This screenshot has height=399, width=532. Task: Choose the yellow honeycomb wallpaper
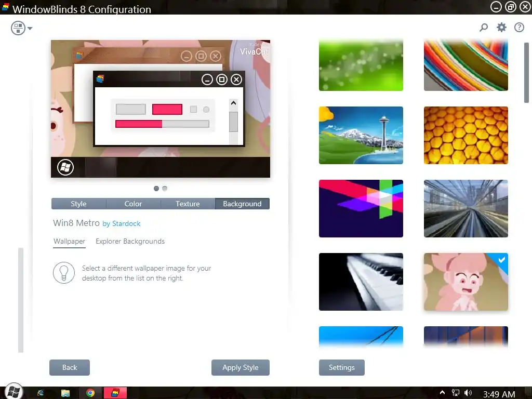coord(466,136)
